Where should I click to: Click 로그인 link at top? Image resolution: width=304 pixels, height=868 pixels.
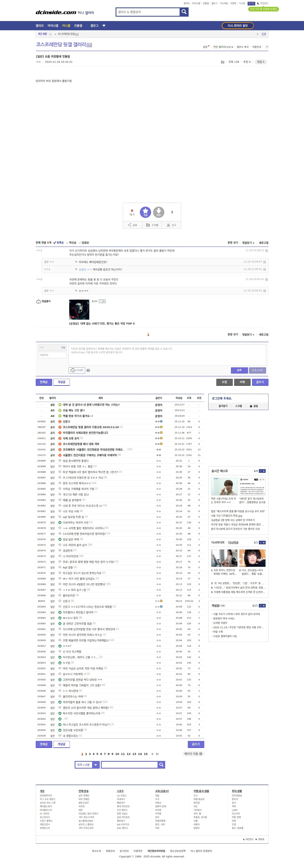coord(251,3)
